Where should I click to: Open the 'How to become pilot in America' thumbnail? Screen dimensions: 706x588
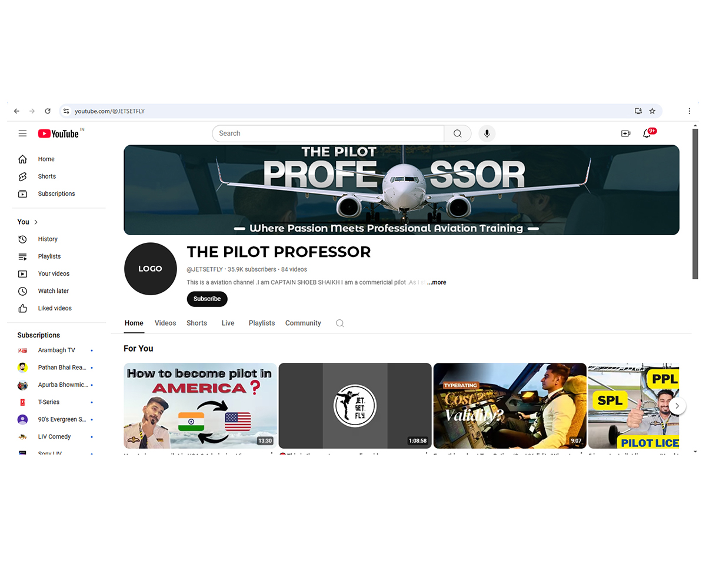pos(200,406)
